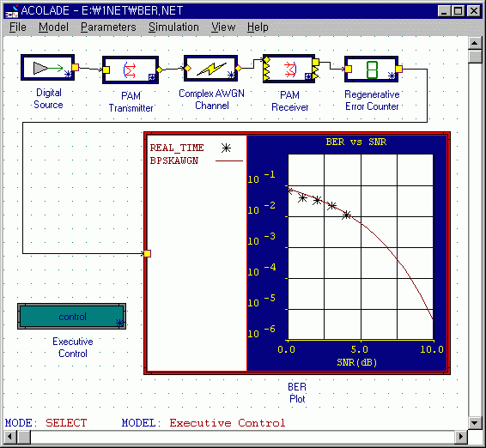Screen dimensions: 486x448
Task: Select the Complex AWGN Channel lightning block
Action: click(x=210, y=69)
